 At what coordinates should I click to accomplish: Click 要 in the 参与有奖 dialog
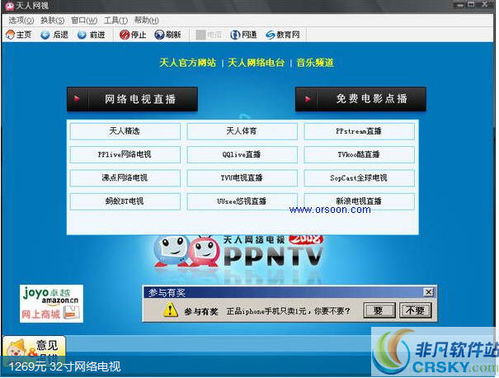coord(379,311)
